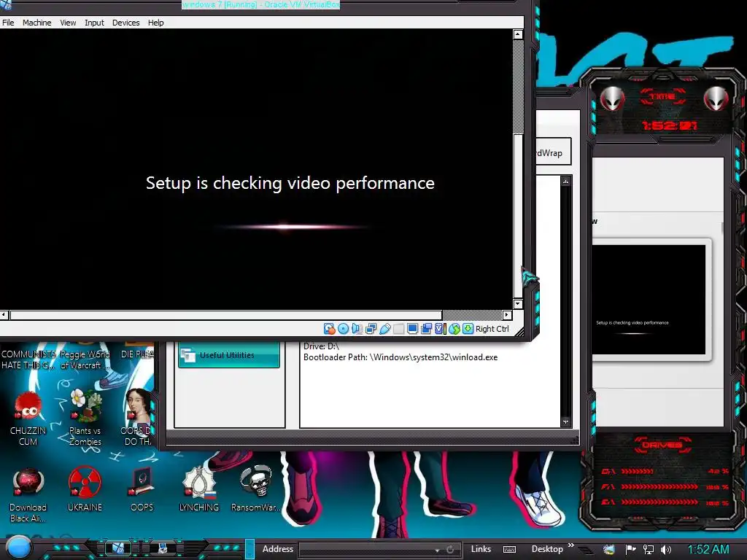Open the File menu in VirtualBox
The height and width of the screenshot is (560, 747).
[8, 23]
